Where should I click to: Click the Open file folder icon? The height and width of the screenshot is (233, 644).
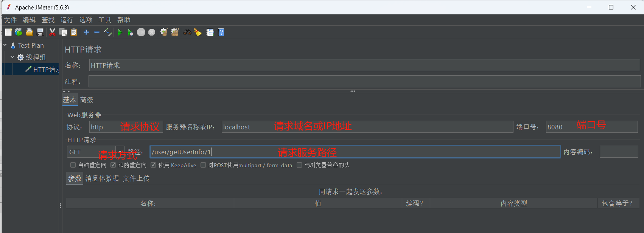[x=29, y=32]
